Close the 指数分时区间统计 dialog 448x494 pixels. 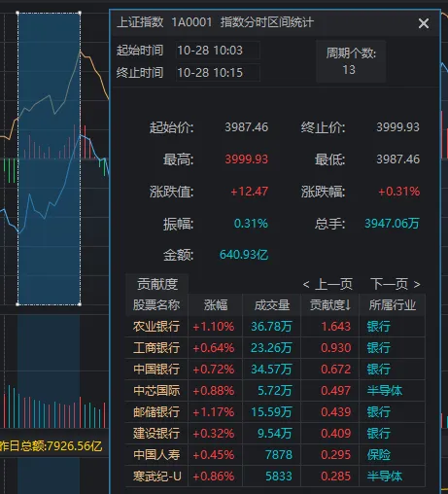click(424, 23)
